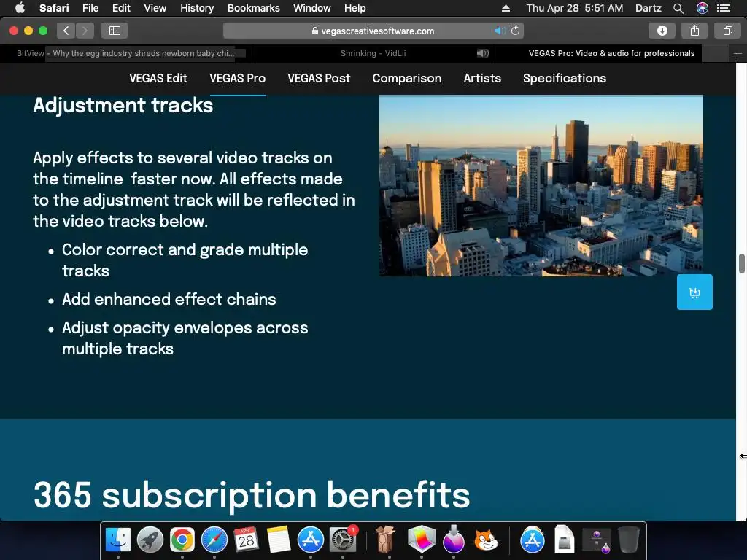747x560 pixels.
Task: Add a new tab with plus button
Action: [x=738, y=53]
